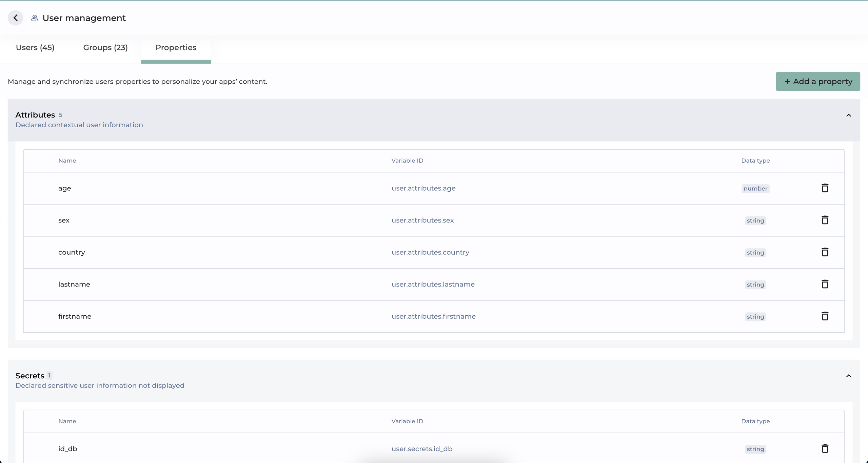Screen dimensions: 868x463
Task: Click Add a property button
Action: (x=817, y=81)
